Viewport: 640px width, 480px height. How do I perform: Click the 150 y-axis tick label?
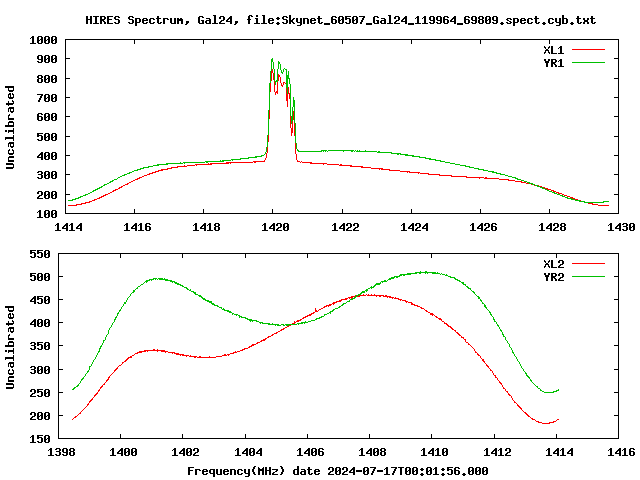pyautogui.click(x=40, y=439)
